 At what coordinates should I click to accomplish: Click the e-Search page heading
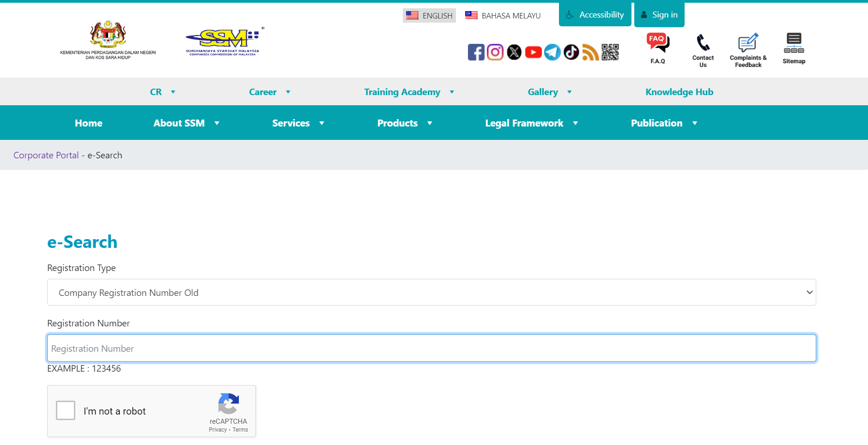click(82, 242)
